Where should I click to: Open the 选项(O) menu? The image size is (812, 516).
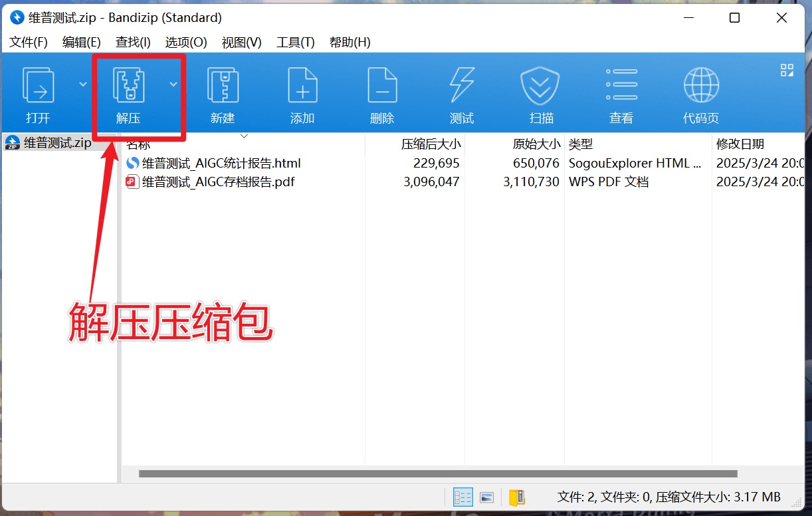(186, 42)
